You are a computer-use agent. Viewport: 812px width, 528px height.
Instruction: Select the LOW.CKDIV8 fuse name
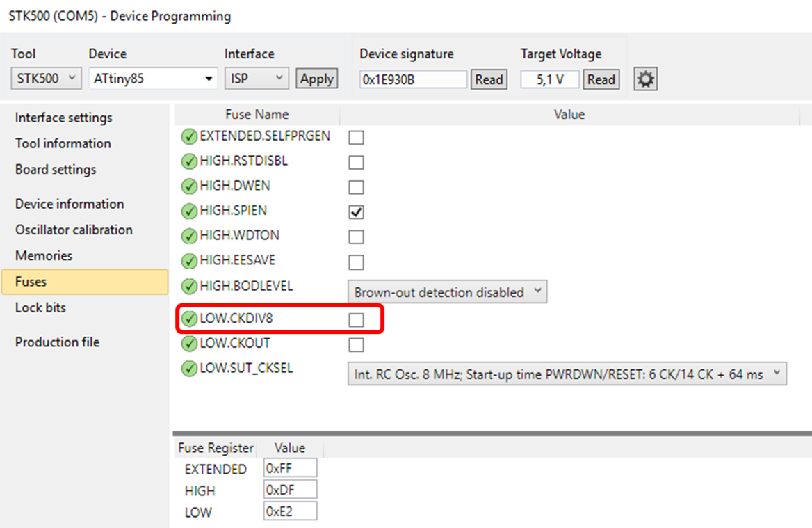point(236,318)
